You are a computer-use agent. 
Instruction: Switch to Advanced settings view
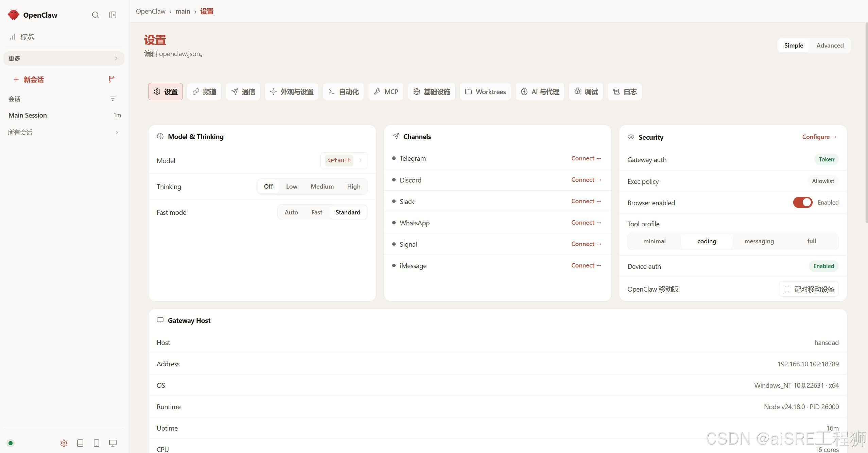tap(830, 46)
